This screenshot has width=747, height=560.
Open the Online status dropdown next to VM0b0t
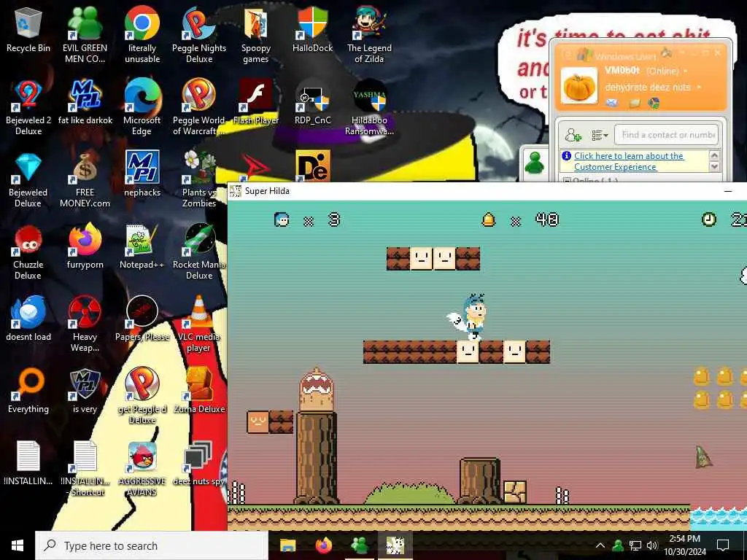(686, 71)
